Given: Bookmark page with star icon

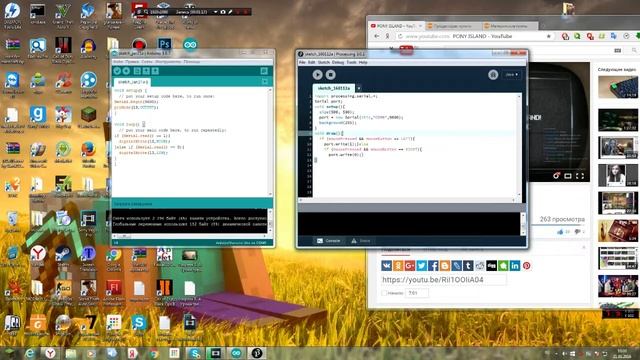Looking at the screenshot, I should coord(549,36).
